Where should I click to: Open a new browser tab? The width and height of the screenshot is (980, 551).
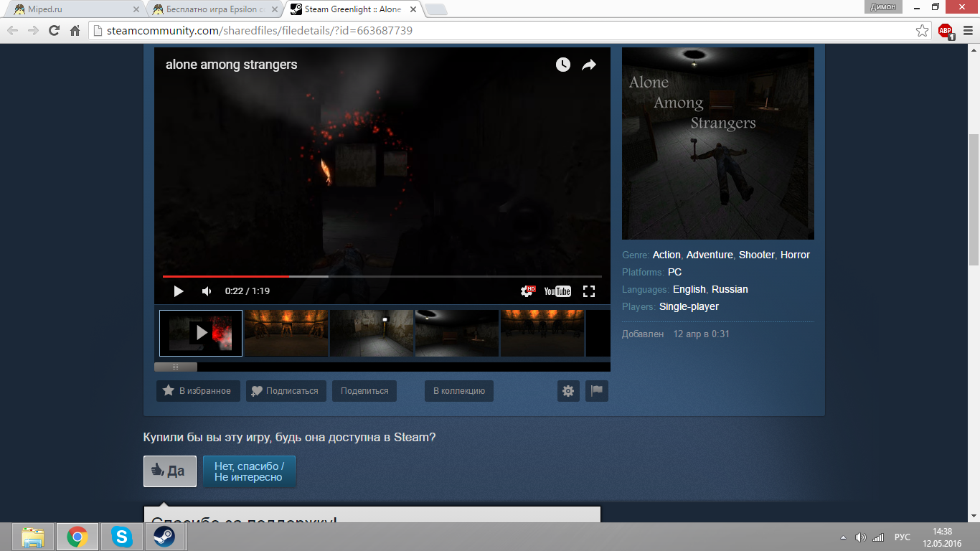tap(435, 9)
